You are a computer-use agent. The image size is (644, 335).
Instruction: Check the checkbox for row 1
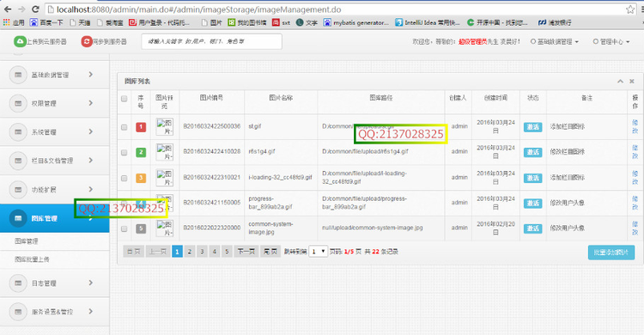(124, 127)
